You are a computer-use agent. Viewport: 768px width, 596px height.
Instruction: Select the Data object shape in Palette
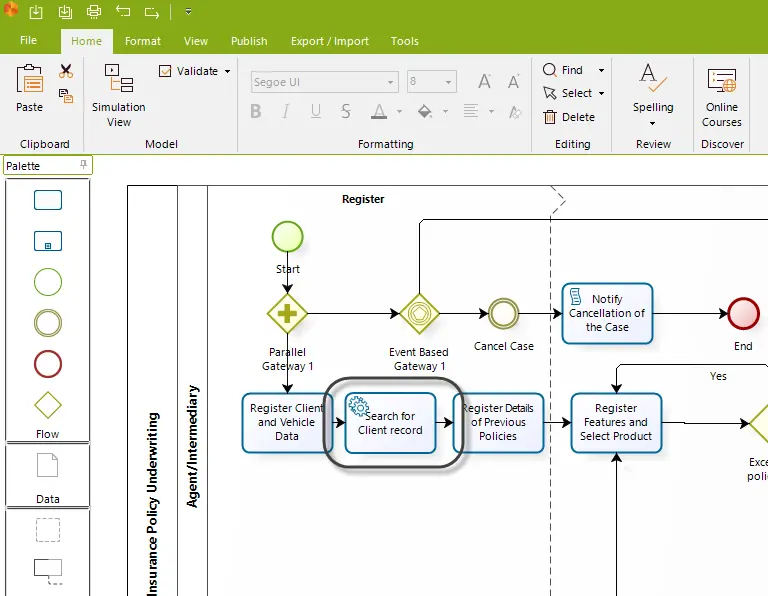click(48, 465)
